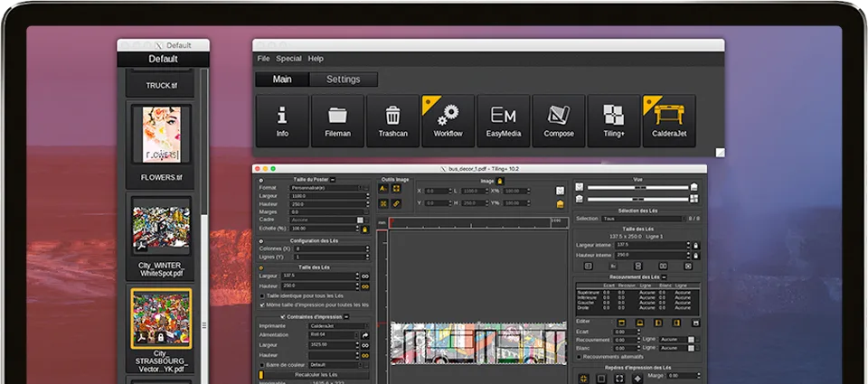
Task: Click the Ecart value field
Action: point(626,332)
